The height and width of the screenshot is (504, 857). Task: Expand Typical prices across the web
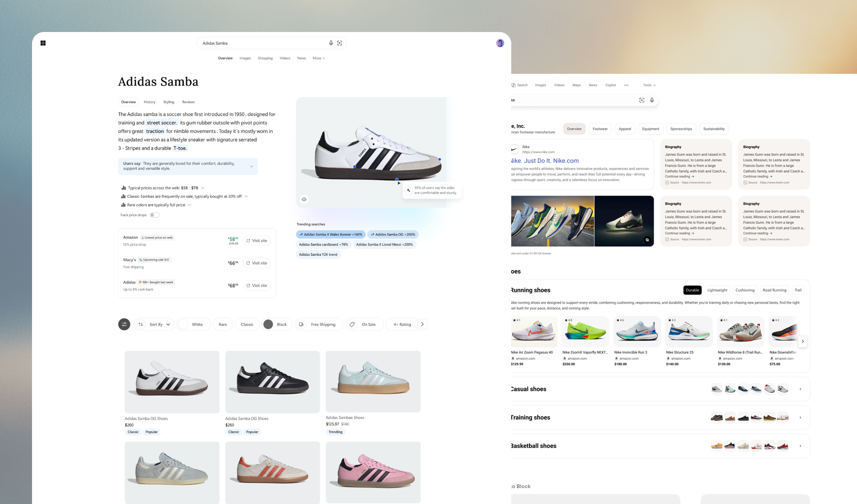click(x=202, y=188)
